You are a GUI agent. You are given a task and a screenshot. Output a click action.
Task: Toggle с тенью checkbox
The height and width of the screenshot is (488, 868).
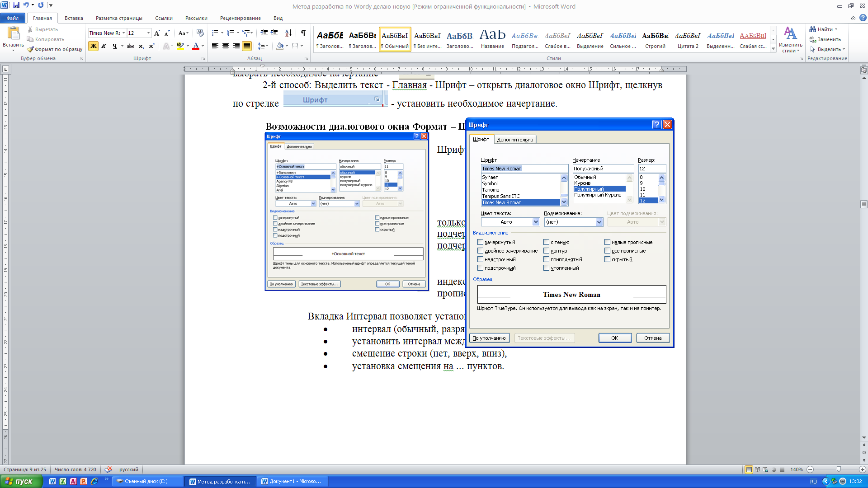(547, 242)
